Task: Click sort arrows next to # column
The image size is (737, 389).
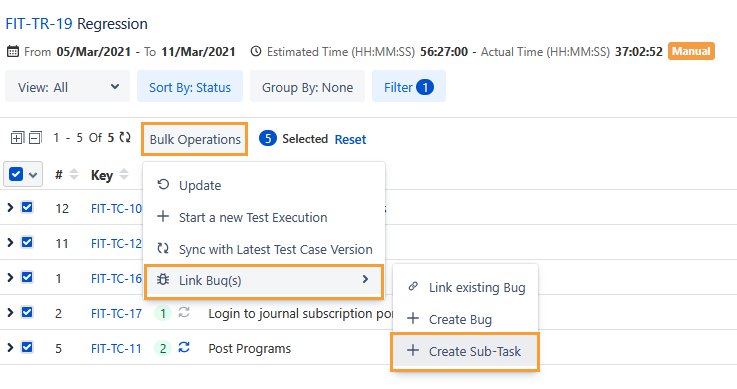Action: click(74, 174)
